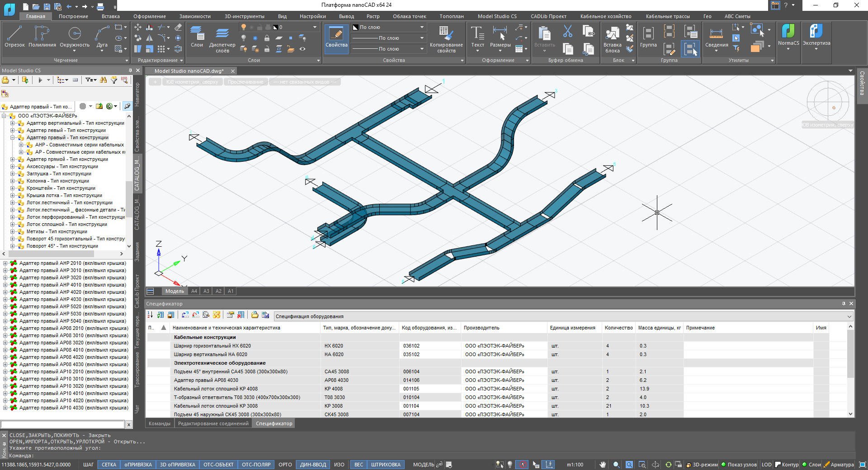Screen dimensions: 868x470
Task: Toggle оПРИВЯЗКА object snap
Action: coord(138,465)
